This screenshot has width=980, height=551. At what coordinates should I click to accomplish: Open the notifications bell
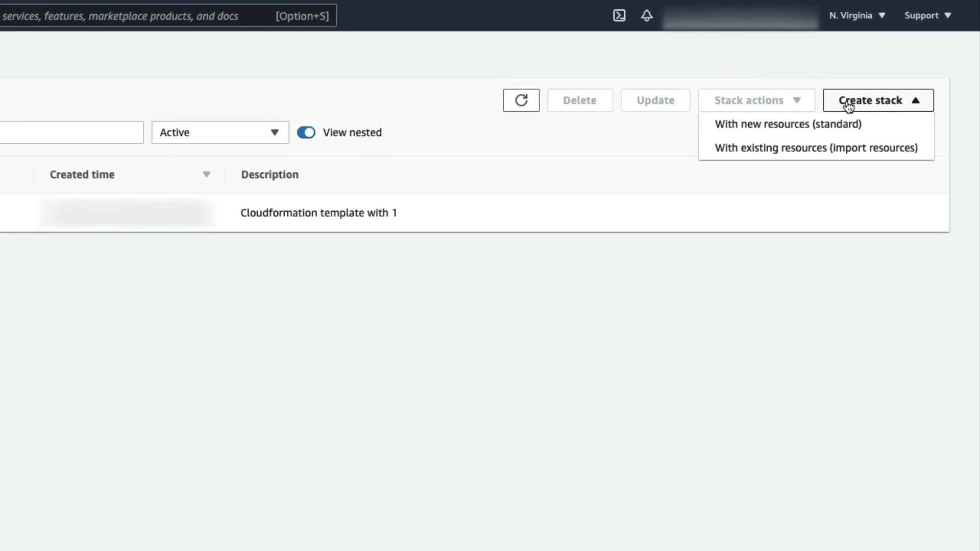click(647, 15)
